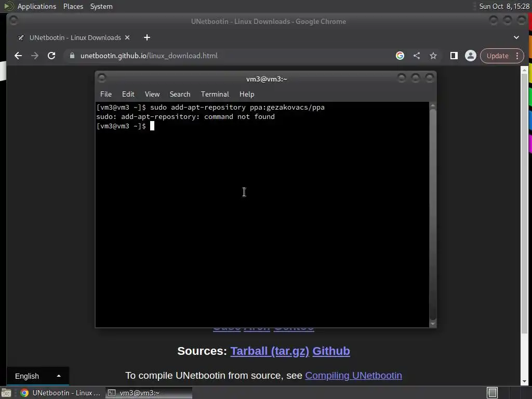Click page scrollbar up arrow

coord(524,70)
